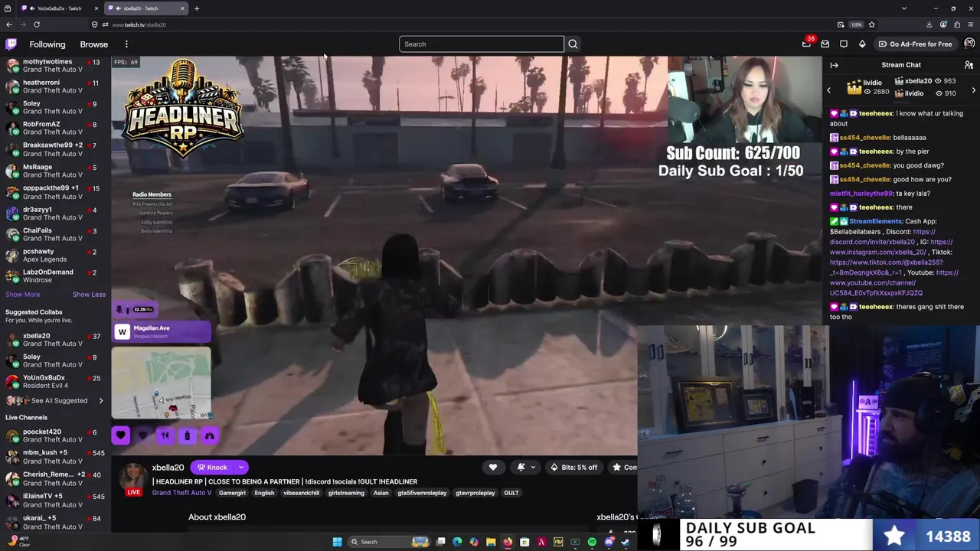The image size is (980, 551).
Task: Open the Firefox hamburger application menu
Action: pos(971,24)
